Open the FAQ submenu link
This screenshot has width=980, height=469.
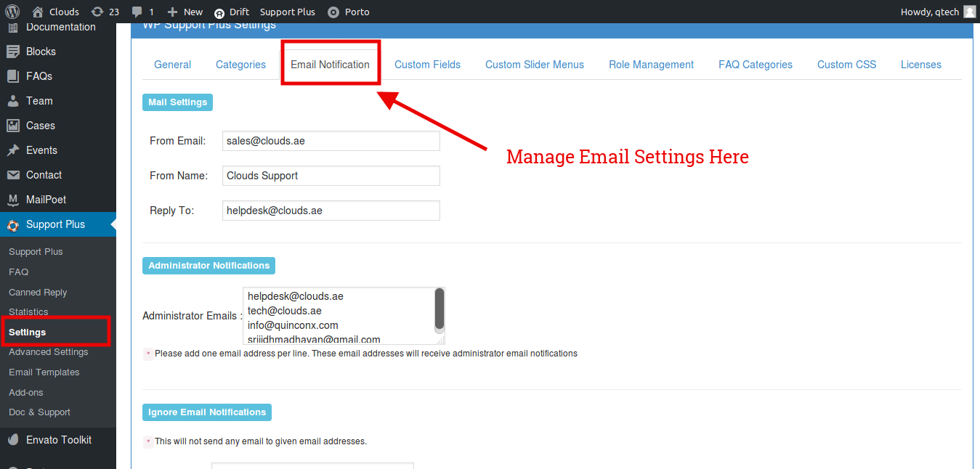tap(19, 272)
